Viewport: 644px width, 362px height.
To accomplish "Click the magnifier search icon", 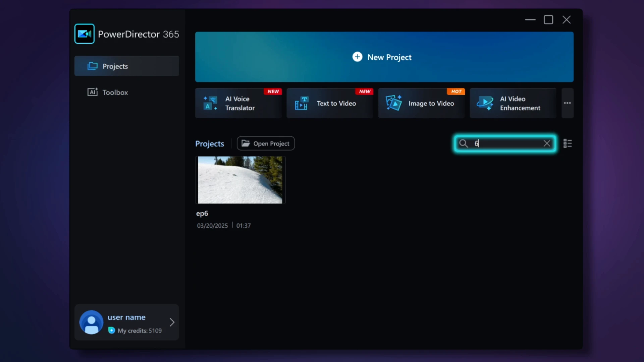I will 464,143.
